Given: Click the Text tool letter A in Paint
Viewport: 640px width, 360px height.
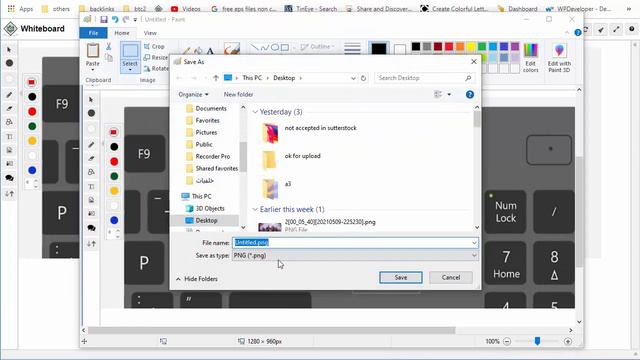Looking at the screenshot, I should click(x=210, y=51).
